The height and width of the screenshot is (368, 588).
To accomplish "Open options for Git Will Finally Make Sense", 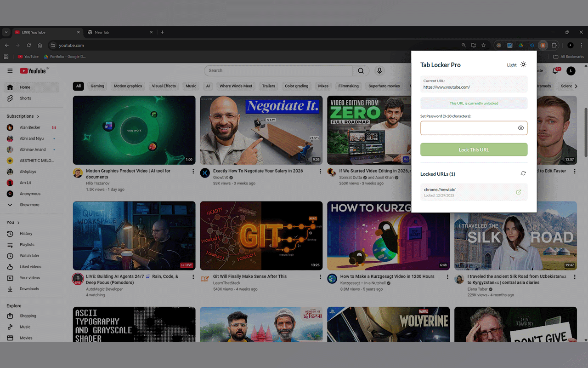I will click(321, 277).
